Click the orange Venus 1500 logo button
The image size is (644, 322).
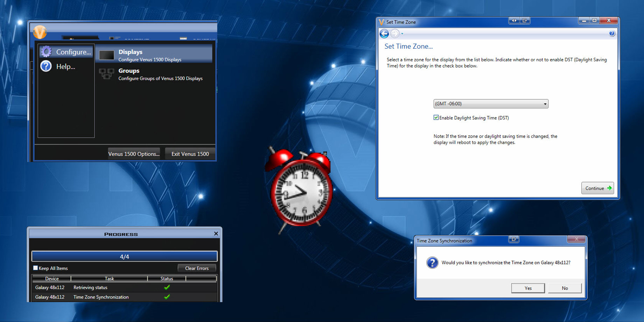coord(40,32)
